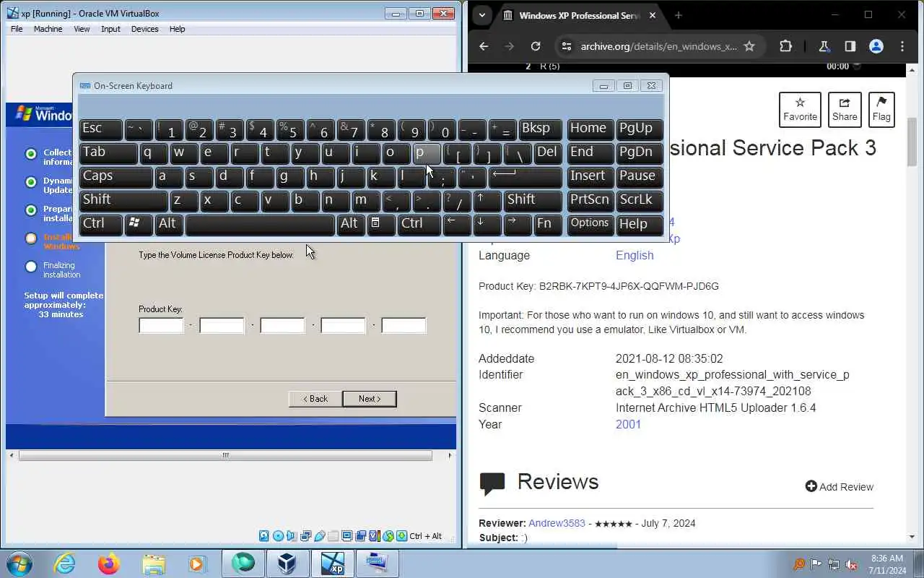Click the fifth Product Key input box
The width and height of the screenshot is (924, 578).
point(404,325)
